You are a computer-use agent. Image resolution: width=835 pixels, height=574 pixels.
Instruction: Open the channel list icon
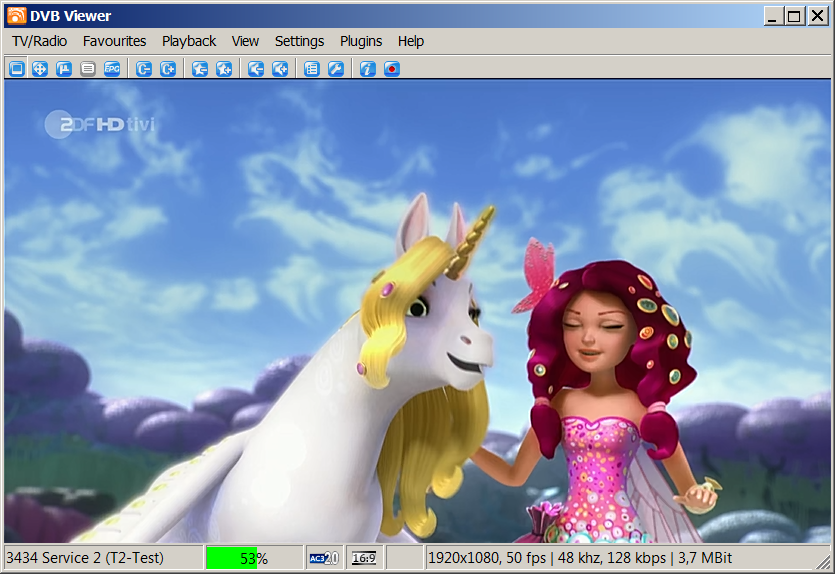312,69
